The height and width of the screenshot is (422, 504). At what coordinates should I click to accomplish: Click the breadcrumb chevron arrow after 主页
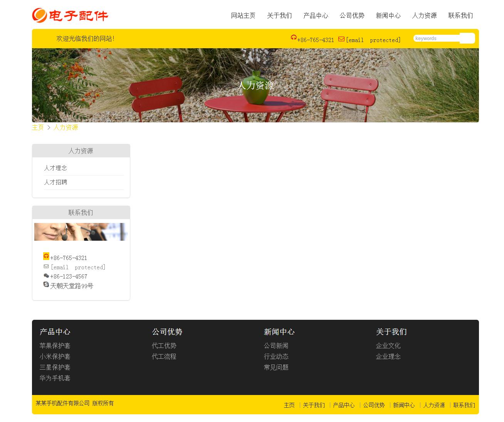pyautogui.click(x=49, y=127)
